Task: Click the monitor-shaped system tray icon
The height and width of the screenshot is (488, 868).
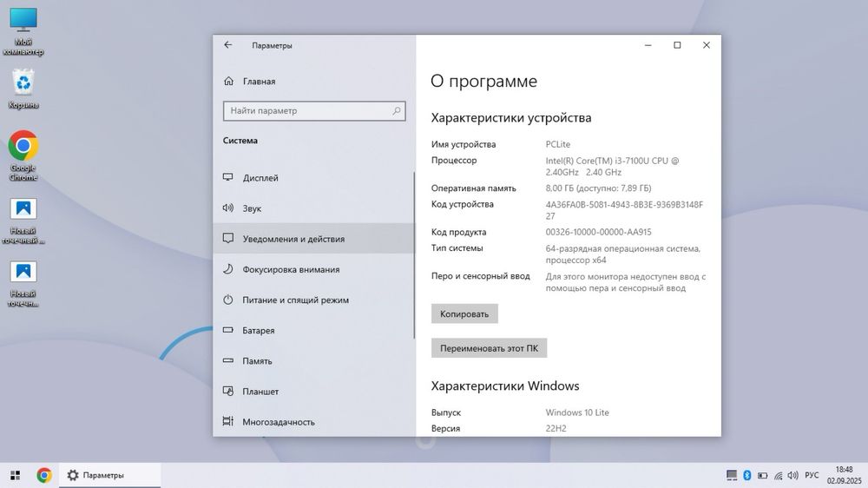Action: (x=731, y=475)
